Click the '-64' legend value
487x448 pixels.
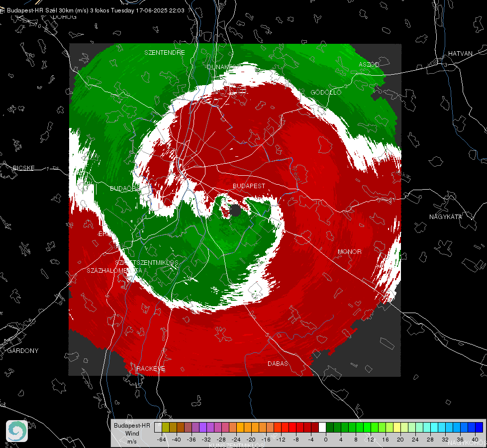(161, 440)
